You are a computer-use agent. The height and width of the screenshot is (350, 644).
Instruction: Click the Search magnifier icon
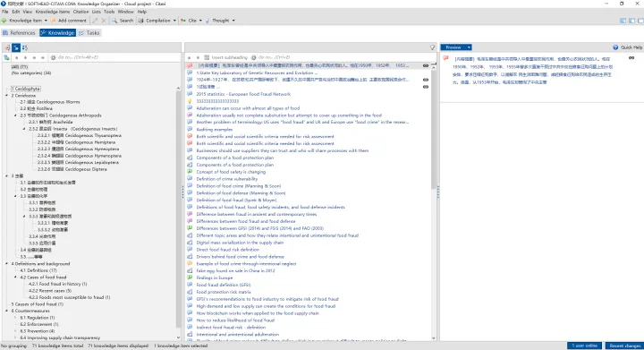tap(114, 20)
